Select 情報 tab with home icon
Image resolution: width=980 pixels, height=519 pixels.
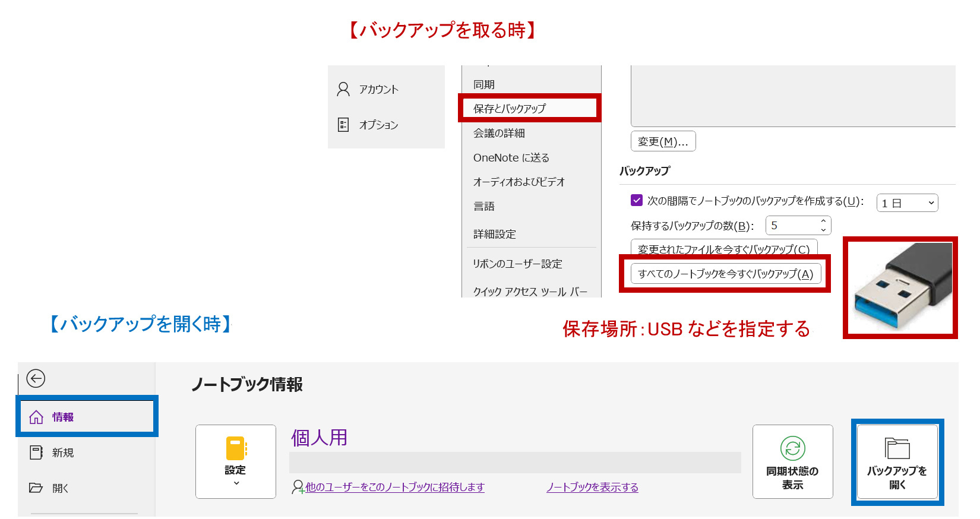click(x=87, y=417)
